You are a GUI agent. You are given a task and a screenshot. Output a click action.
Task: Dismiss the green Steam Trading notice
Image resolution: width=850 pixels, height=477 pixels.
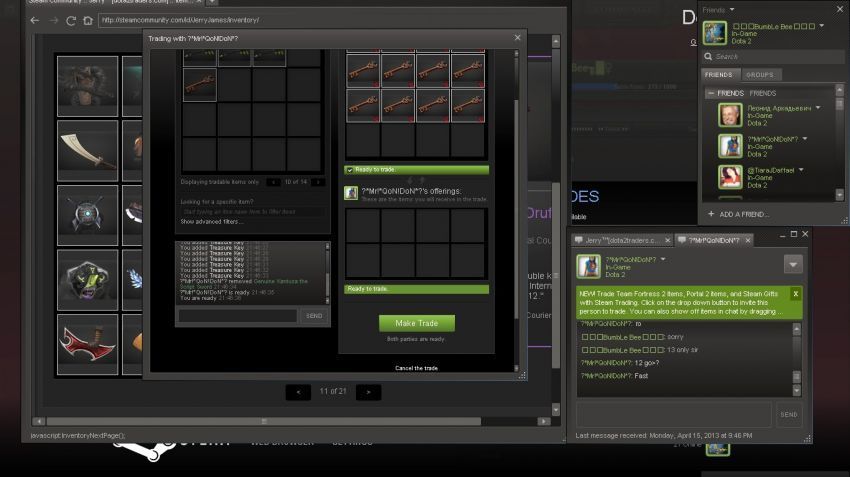pos(795,294)
